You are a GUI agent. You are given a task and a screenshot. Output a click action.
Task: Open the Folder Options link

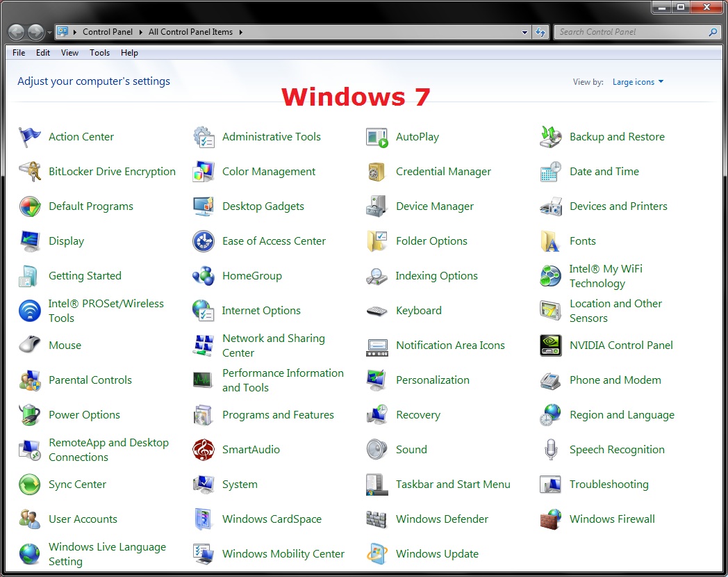pos(431,241)
